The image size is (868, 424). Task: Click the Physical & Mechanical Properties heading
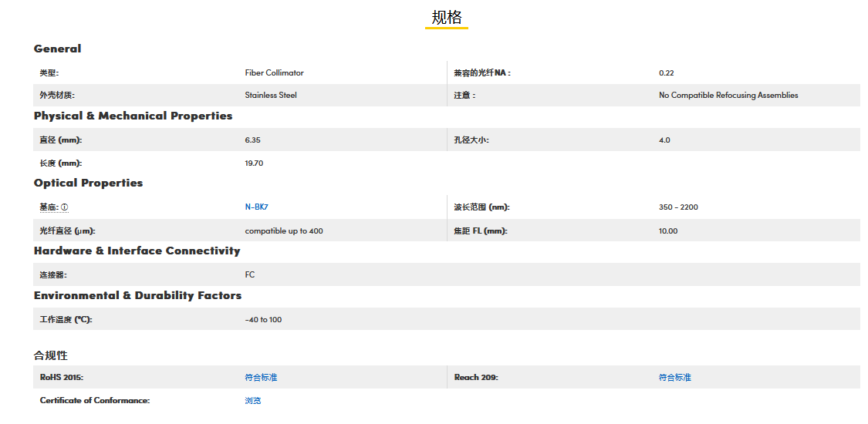[x=133, y=116]
